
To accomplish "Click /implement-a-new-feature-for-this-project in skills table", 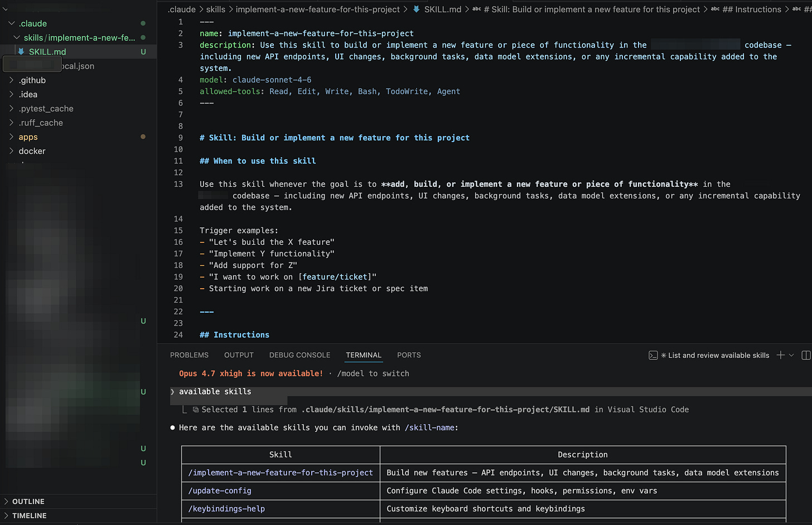I will [x=281, y=473].
